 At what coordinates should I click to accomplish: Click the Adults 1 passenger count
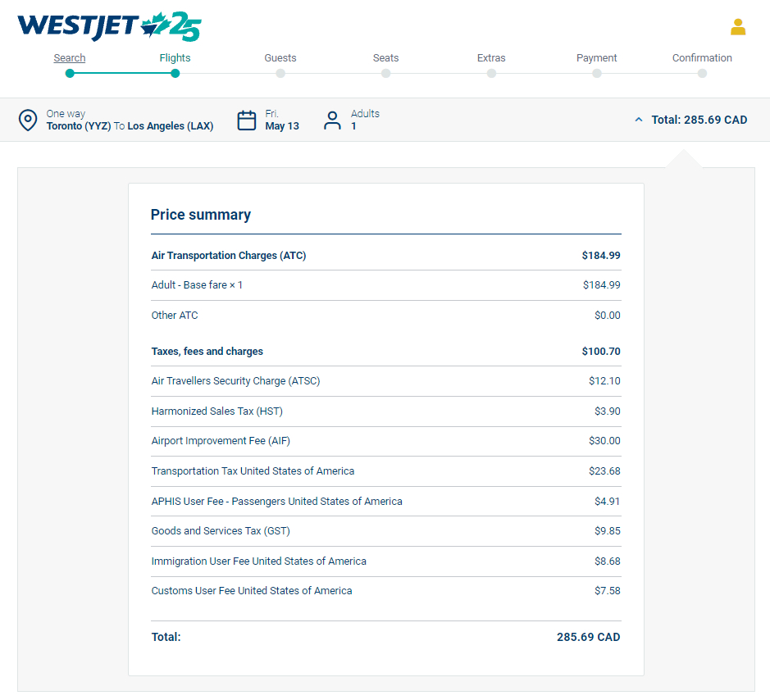365,120
